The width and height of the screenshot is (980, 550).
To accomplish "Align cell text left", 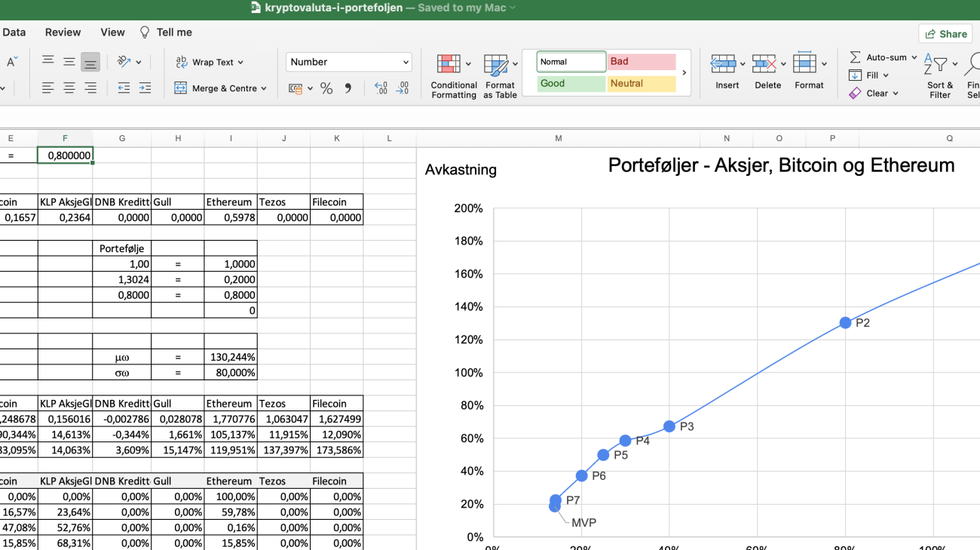I will pos(47,88).
